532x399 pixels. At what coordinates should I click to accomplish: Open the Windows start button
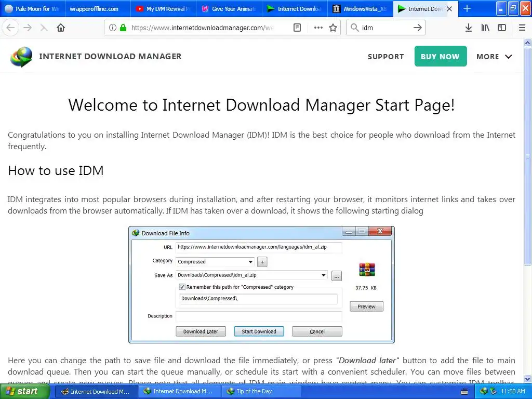(x=24, y=392)
